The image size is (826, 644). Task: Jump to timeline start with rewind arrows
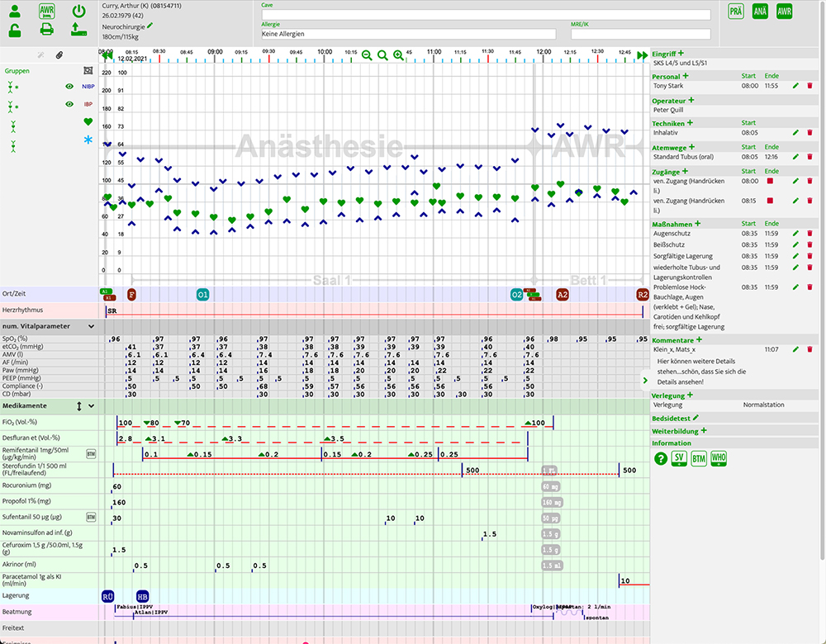point(107,55)
